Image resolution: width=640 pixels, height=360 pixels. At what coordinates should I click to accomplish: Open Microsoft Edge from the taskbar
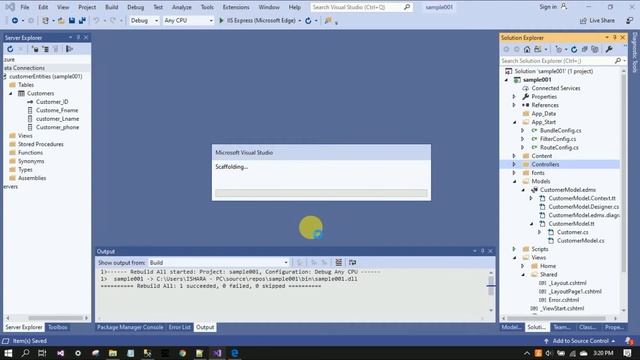click(235, 353)
